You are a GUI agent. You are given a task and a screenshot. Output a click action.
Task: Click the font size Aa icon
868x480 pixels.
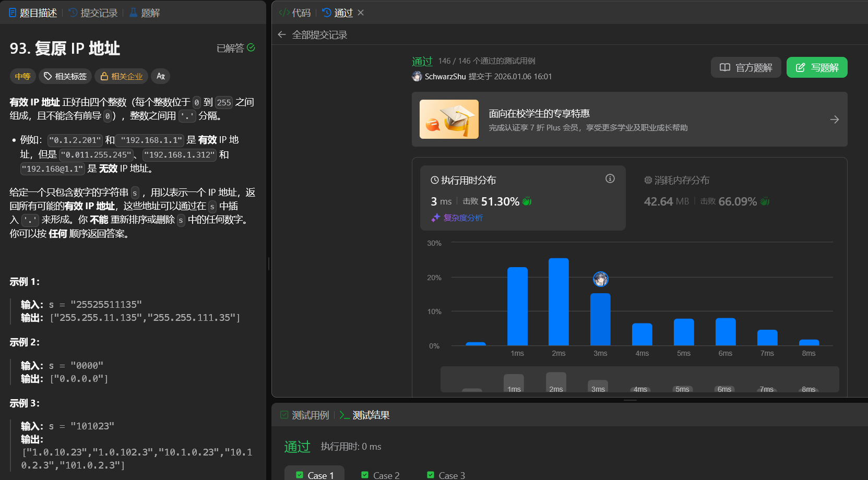pyautogui.click(x=161, y=76)
